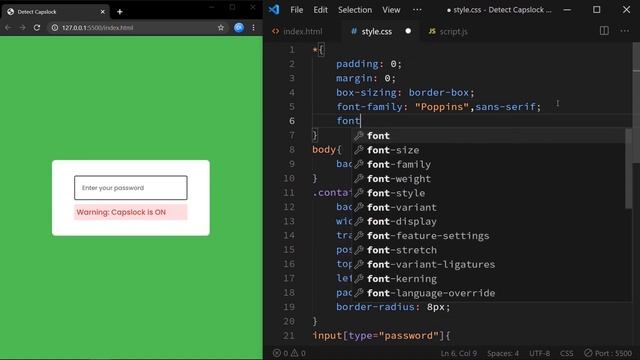Click the browser back arrow
This screenshot has height=360, width=640.
(8, 27)
